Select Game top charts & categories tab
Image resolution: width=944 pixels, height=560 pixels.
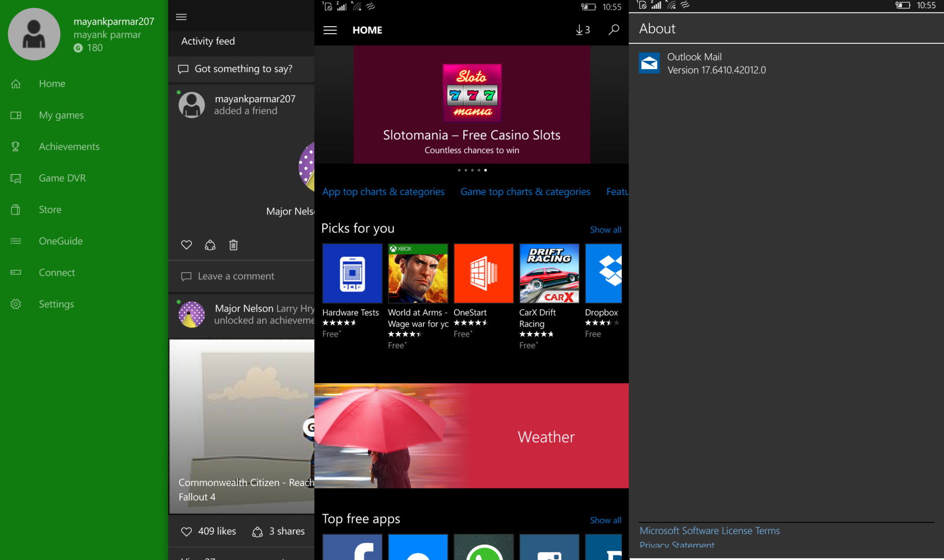point(525,191)
